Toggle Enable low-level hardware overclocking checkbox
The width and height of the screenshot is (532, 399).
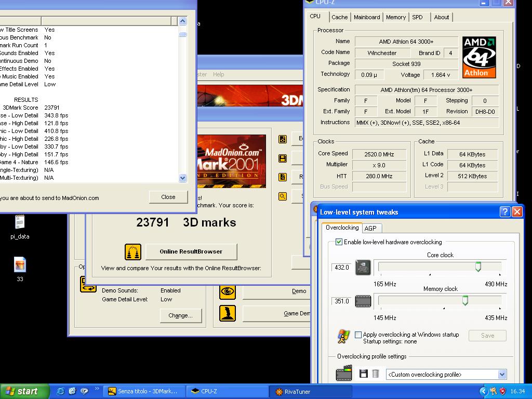coord(339,242)
